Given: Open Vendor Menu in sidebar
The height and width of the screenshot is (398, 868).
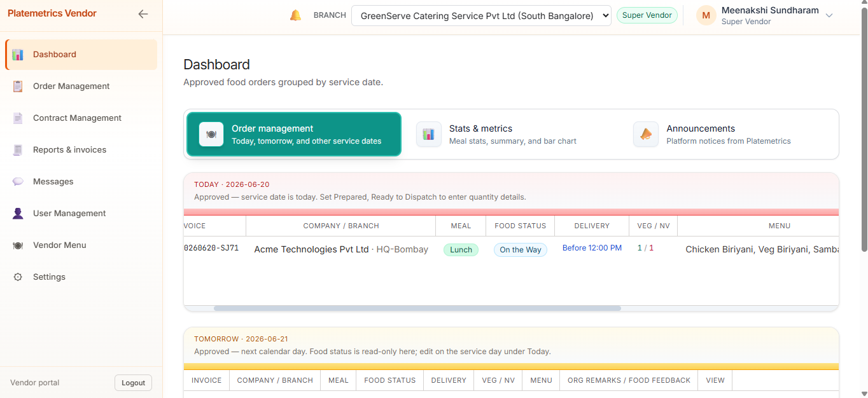Looking at the screenshot, I should click(81, 245).
